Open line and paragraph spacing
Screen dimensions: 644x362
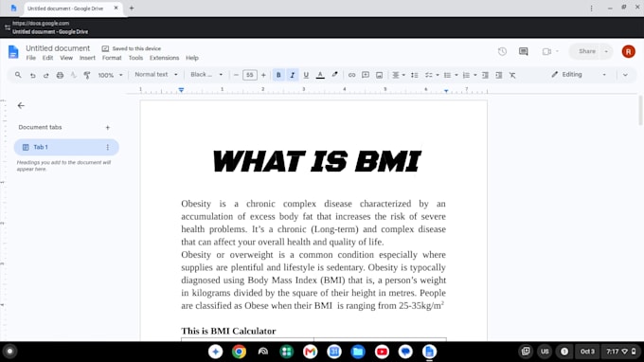[x=415, y=75]
